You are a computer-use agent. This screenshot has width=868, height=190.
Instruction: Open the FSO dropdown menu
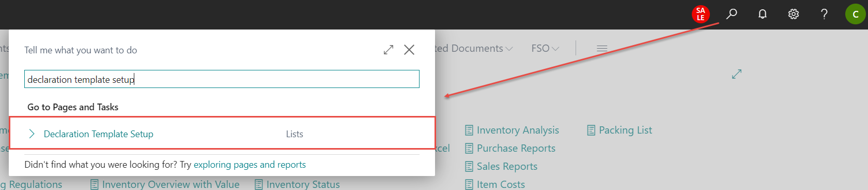click(x=545, y=48)
